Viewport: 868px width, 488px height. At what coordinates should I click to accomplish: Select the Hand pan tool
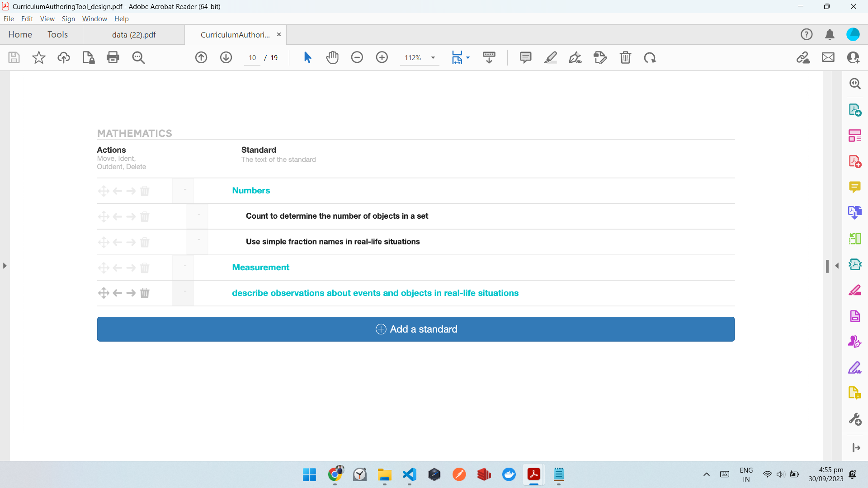332,57
